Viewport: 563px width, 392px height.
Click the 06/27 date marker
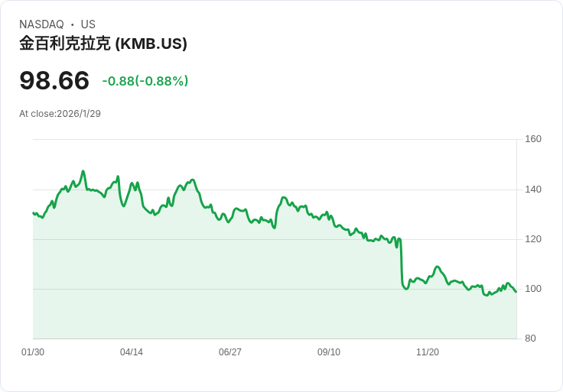[230, 352]
